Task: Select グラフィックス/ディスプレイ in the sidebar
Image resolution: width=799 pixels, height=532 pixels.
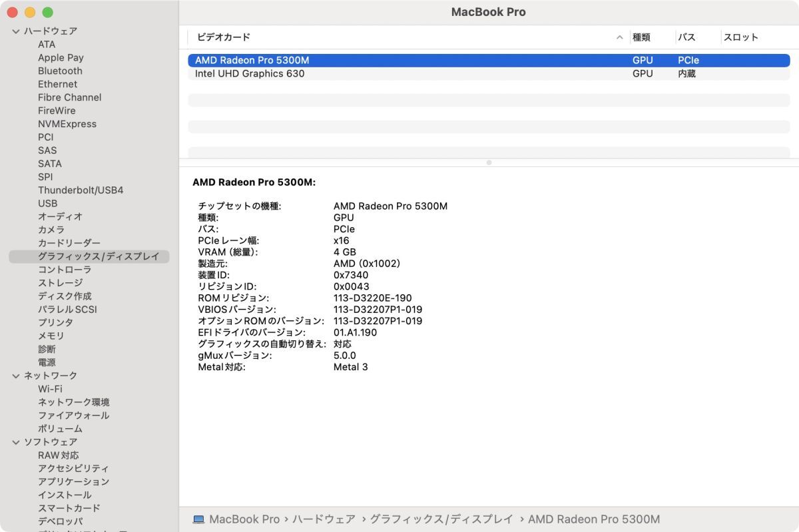Action: [x=89, y=256]
